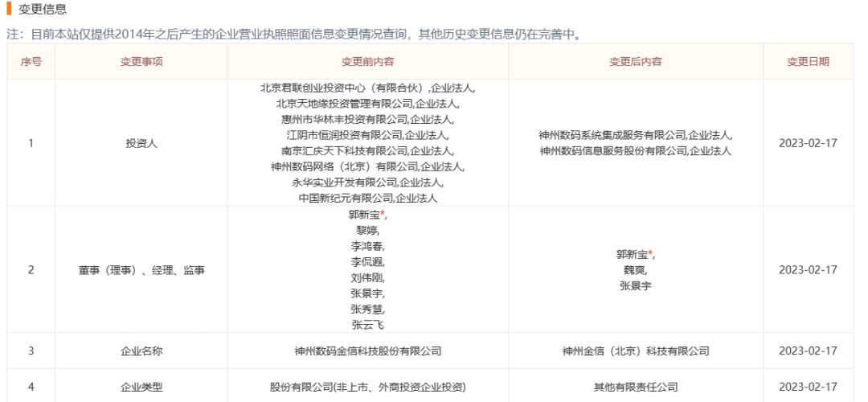Select the 变更日期 column header
Image resolution: width=868 pixels, height=402 pixels.
coord(809,61)
